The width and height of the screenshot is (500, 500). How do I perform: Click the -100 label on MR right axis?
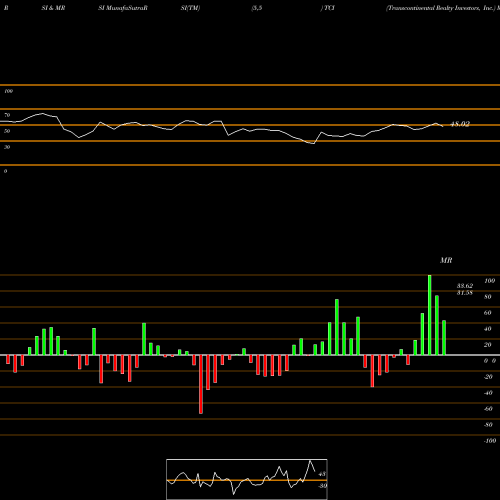coord(490,441)
